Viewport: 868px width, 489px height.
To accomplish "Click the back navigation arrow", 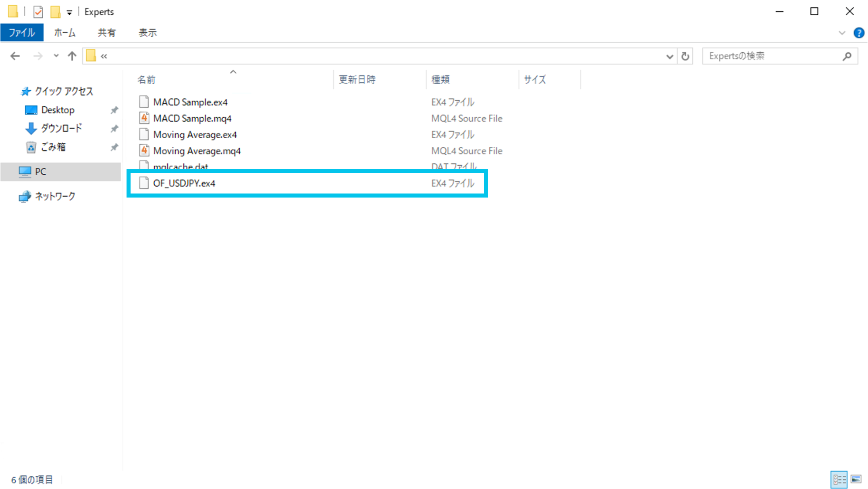I will pyautogui.click(x=15, y=56).
